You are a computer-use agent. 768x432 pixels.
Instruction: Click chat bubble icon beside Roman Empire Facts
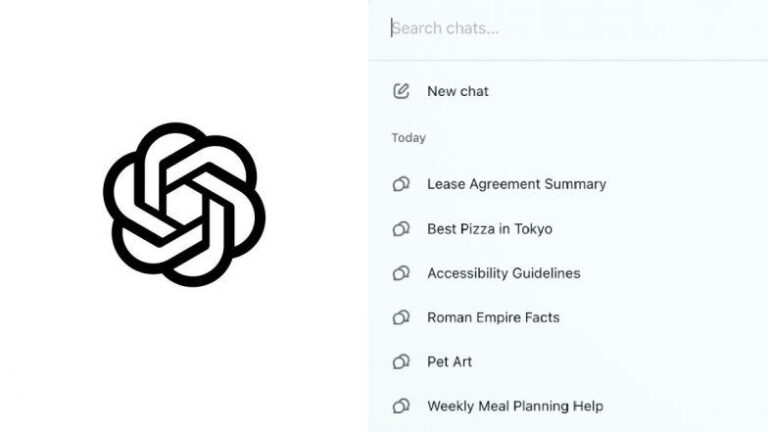tap(401, 317)
